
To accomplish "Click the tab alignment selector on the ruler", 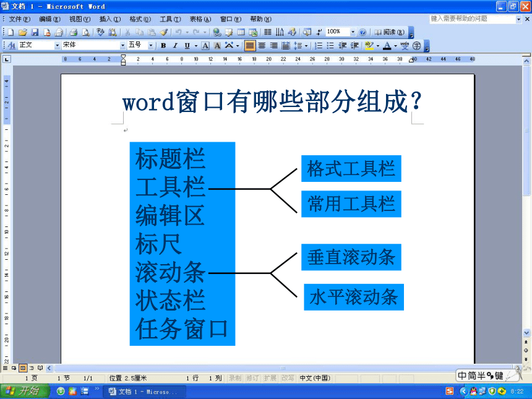I will click(x=7, y=59).
